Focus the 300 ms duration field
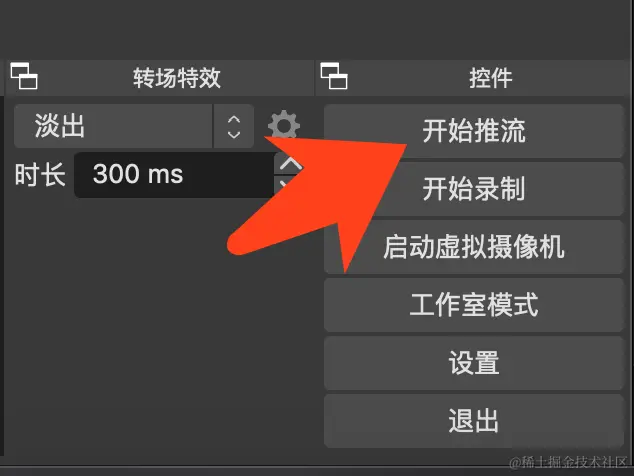Screen dimensions: 634x476 pyautogui.click(x=174, y=175)
